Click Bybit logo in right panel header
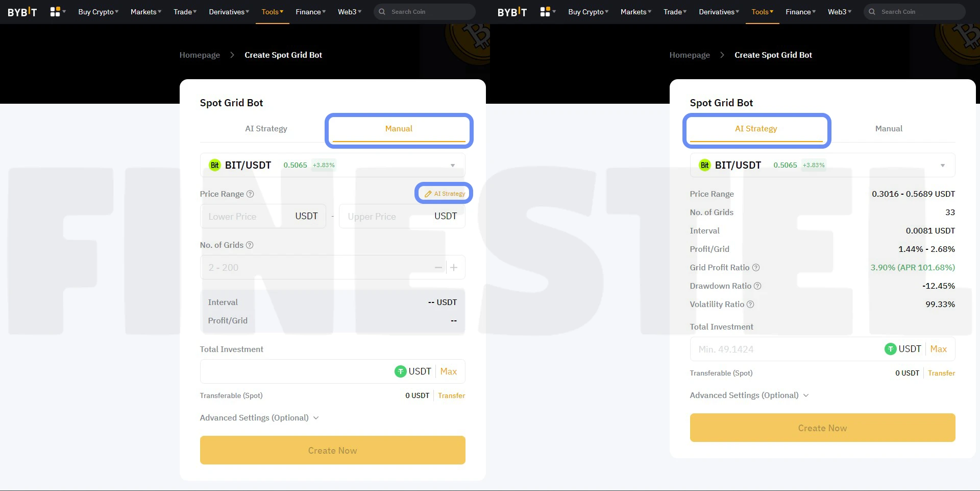 (x=512, y=12)
